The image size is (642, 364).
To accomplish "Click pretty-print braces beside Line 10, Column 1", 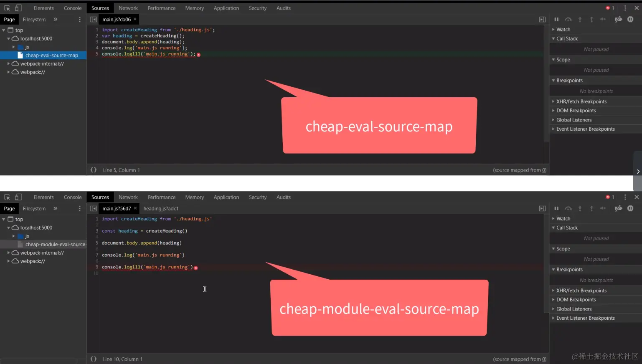I will (x=94, y=359).
